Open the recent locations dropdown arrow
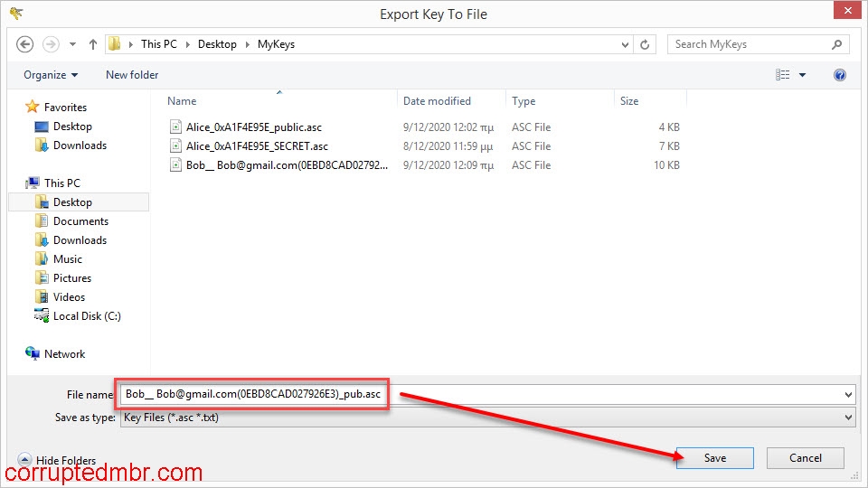The width and height of the screenshot is (868, 488). [x=72, y=44]
